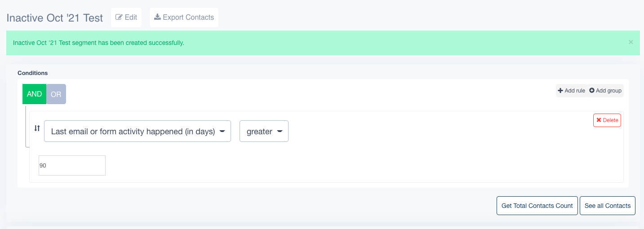Switch the condition operator to OR
The width and height of the screenshot is (644, 229).
click(x=56, y=94)
